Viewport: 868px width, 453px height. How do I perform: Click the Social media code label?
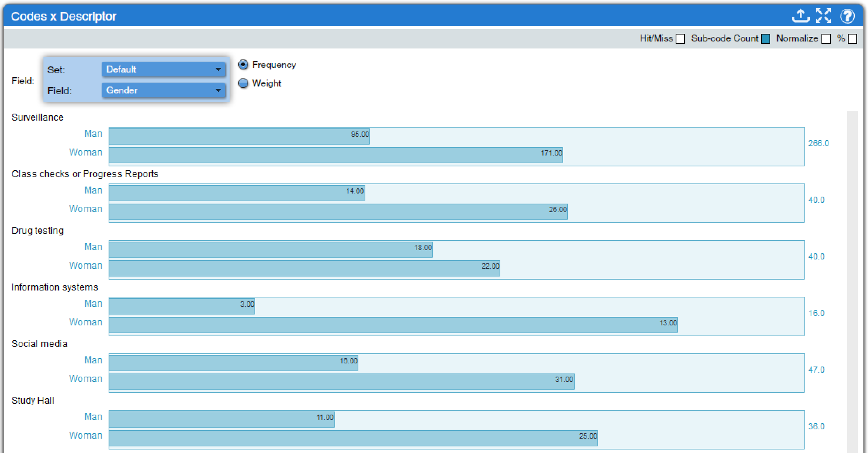tap(39, 344)
